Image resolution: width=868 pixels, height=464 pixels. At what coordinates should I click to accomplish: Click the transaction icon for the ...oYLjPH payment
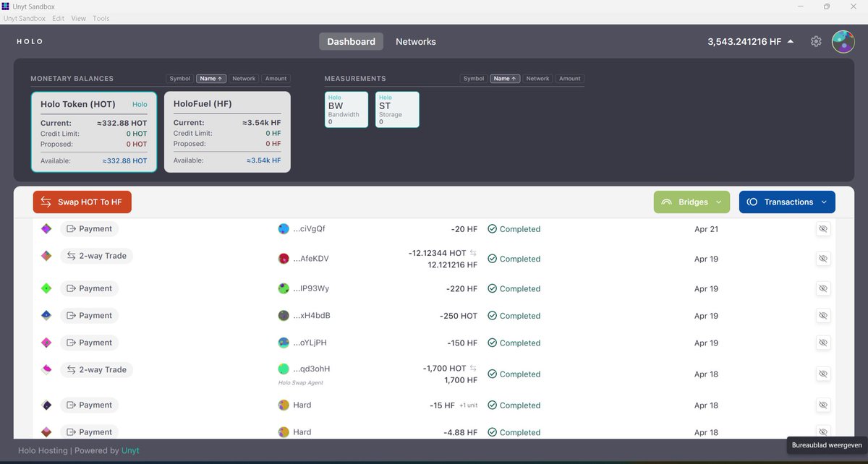(46, 343)
